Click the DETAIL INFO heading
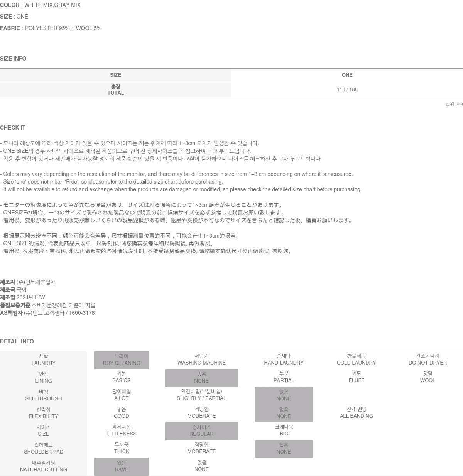This screenshot has width=463, height=476. pyautogui.click(x=17, y=341)
